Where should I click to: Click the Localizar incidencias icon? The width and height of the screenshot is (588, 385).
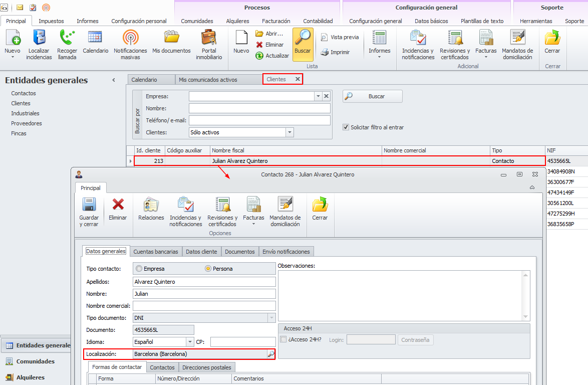click(x=39, y=38)
